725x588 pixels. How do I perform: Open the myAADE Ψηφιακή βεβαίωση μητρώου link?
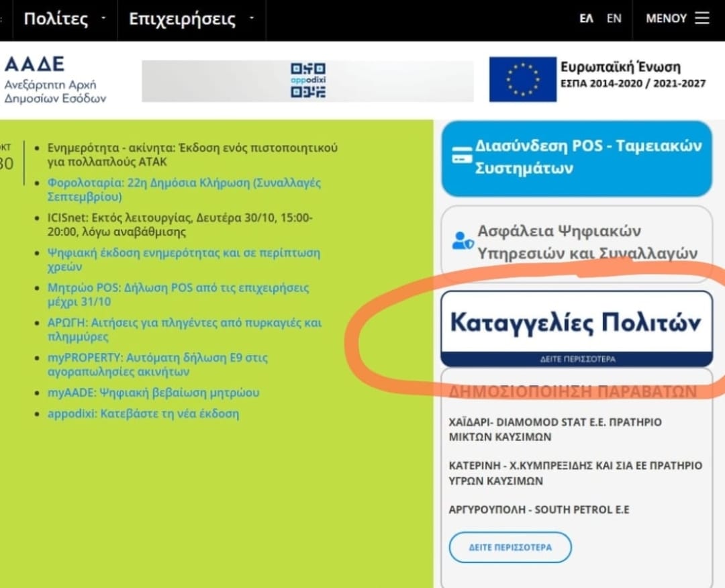[x=153, y=393]
